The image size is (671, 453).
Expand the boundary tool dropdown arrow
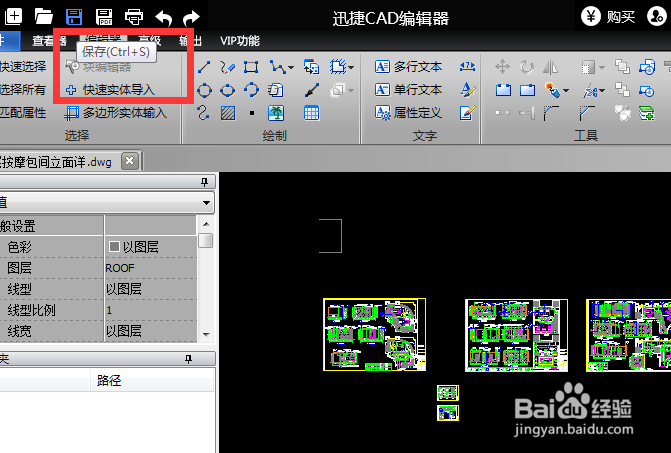(x=351, y=68)
